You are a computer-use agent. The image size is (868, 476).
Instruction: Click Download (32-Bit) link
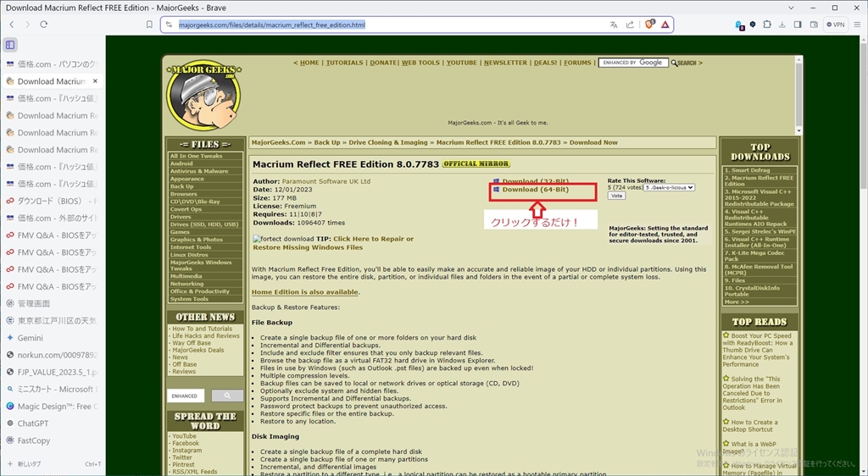point(536,181)
